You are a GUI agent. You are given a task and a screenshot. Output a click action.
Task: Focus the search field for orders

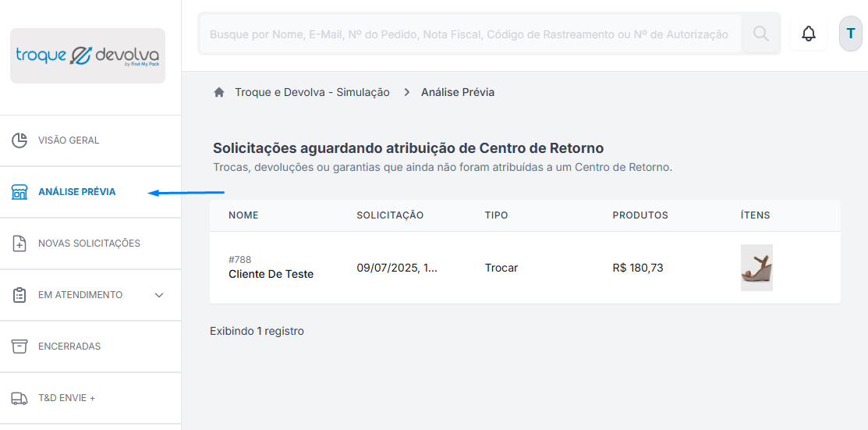point(469,34)
